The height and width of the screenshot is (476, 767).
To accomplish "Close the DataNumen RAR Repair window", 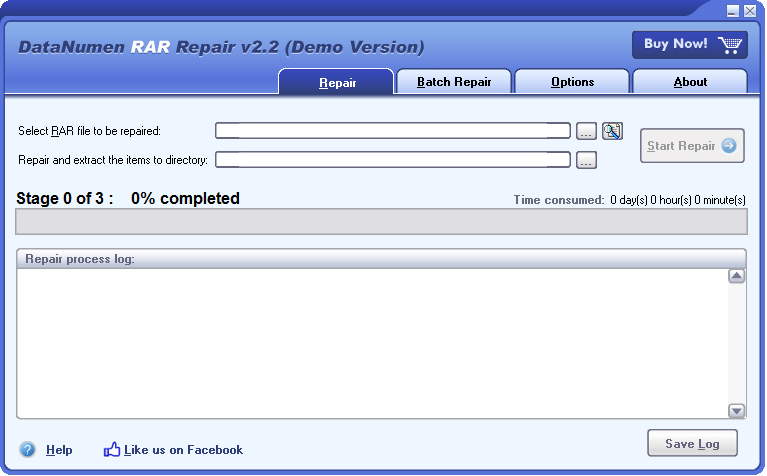I will [x=750, y=11].
